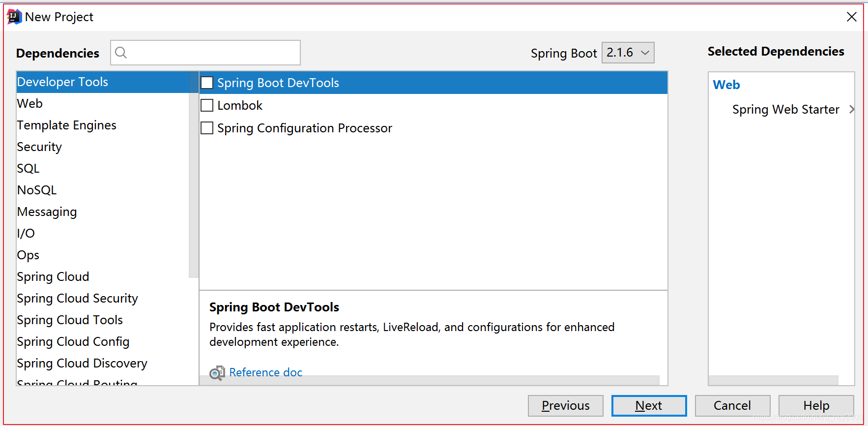The height and width of the screenshot is (426, 868).
Task: Click the Lombok dependency label
Action: (x=240, y=105)
